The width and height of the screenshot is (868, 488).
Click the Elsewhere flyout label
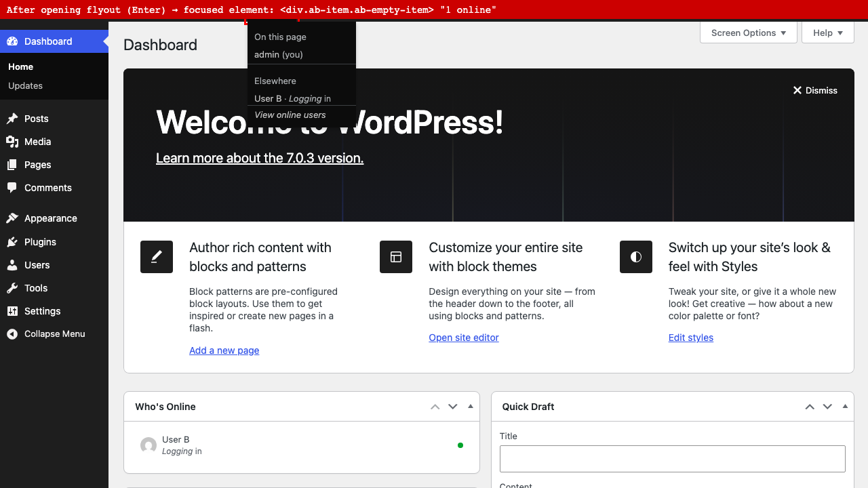click(275, 81)
